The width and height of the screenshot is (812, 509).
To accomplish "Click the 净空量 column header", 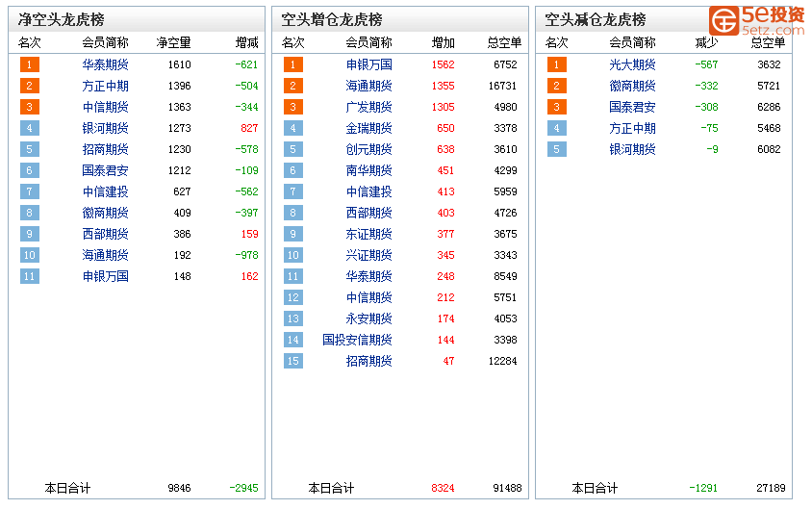I will point(173,43).
